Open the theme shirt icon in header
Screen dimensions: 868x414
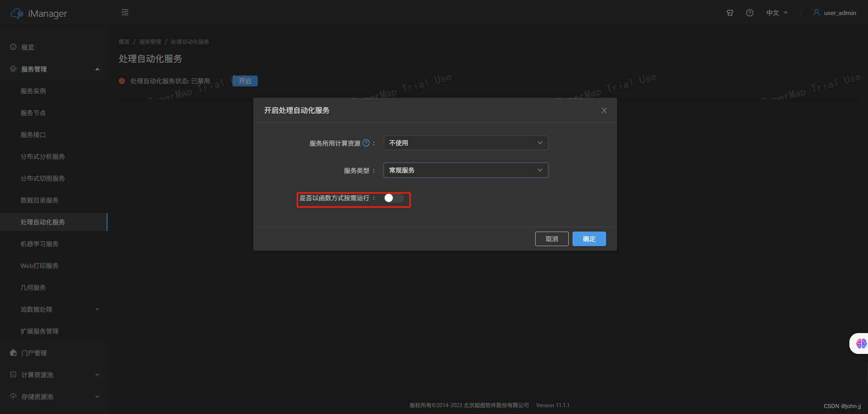tap(730, 13)
